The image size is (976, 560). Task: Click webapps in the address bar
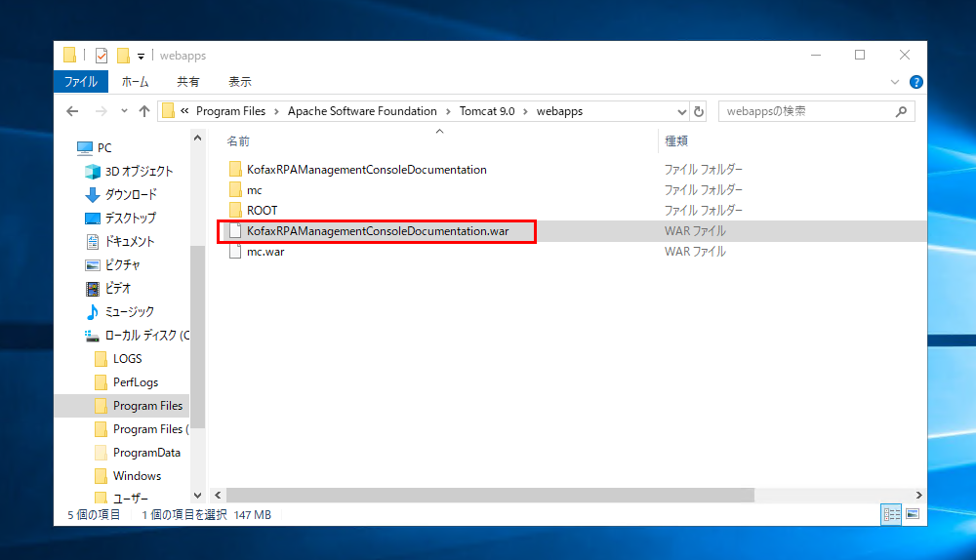559,111
